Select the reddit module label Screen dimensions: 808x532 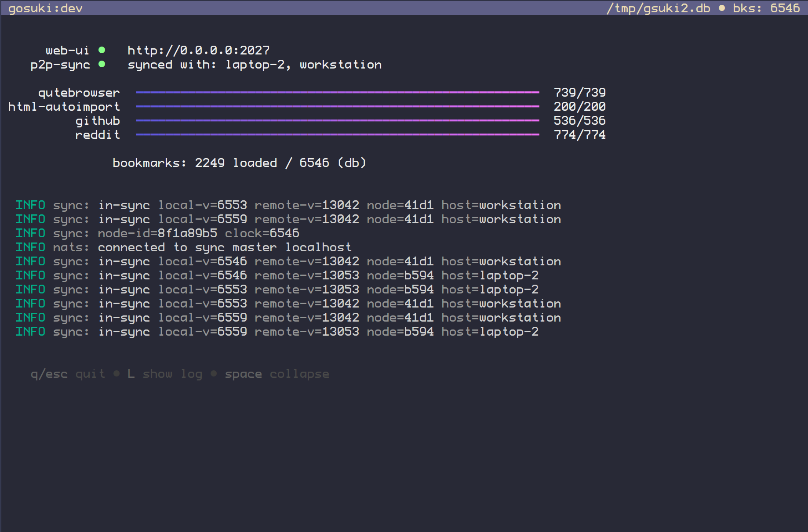coord(98,135)
